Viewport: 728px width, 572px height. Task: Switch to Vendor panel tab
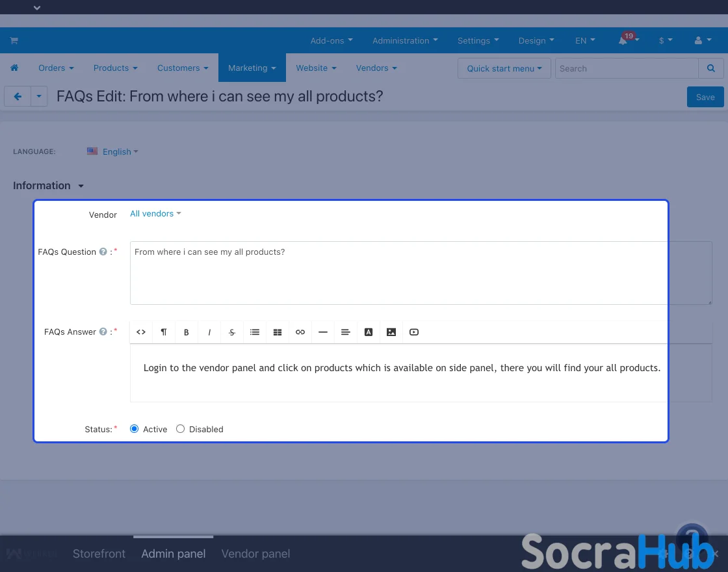[x=256, y=553]
